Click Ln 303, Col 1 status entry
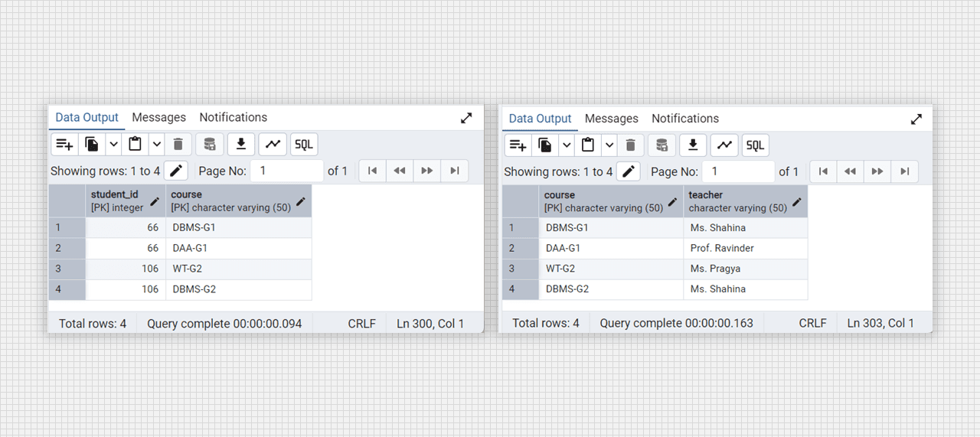 [x=880, y=323]
